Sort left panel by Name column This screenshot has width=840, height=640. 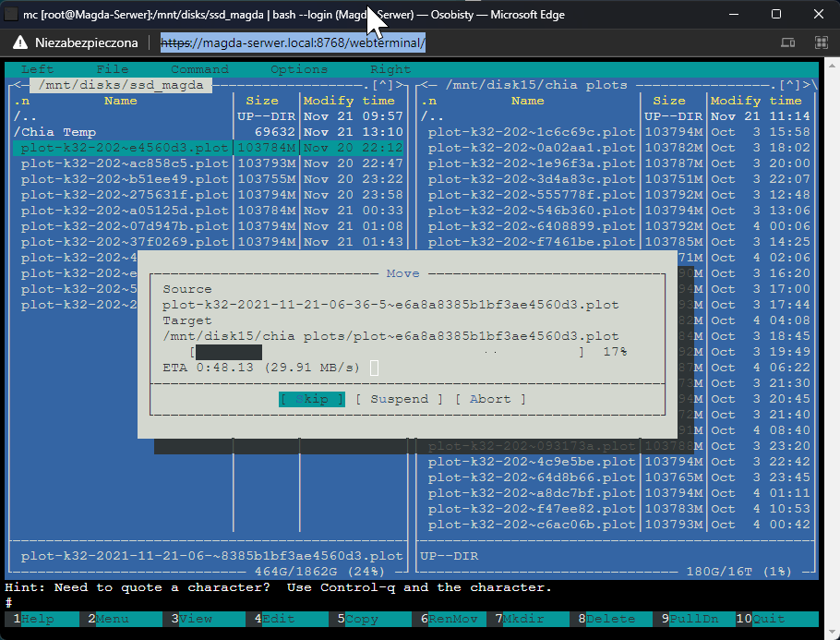click(x=121, y=101)
